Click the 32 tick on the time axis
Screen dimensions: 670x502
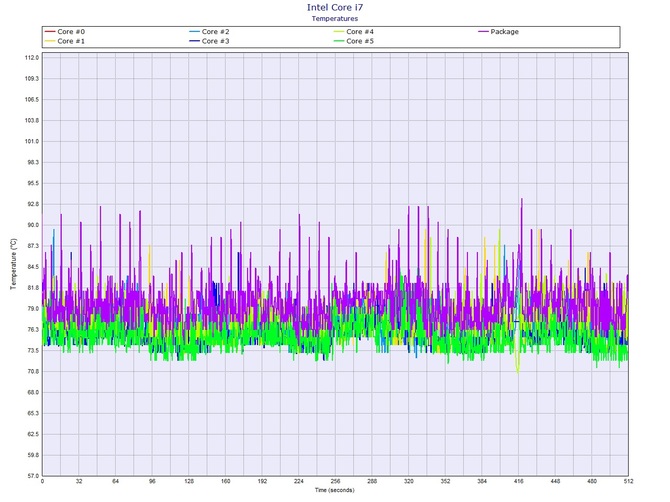[79, 481]
